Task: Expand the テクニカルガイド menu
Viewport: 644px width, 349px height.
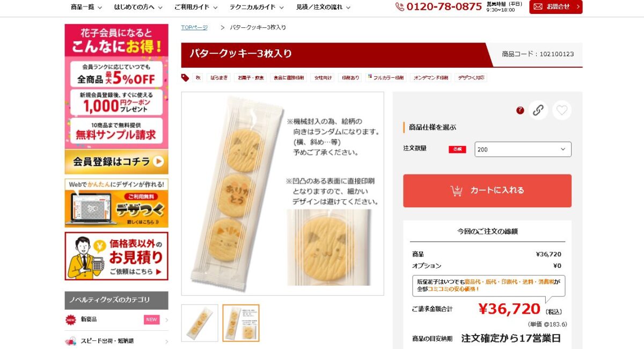Action: [257, 7]
